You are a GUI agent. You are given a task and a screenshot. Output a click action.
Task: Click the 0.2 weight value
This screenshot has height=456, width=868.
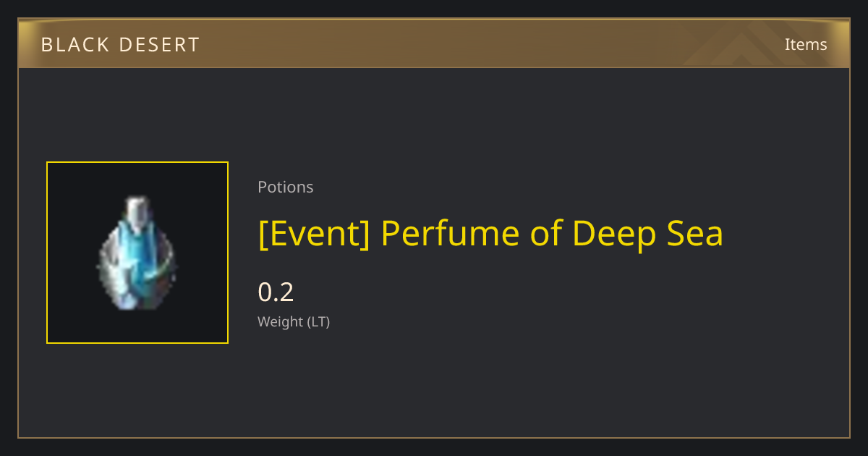tap(276, 292)
